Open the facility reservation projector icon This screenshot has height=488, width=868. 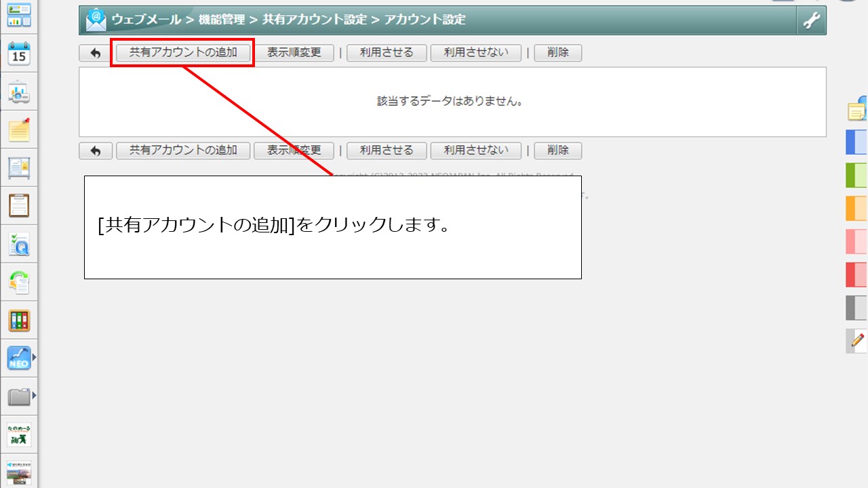click(x=19, y=91)
